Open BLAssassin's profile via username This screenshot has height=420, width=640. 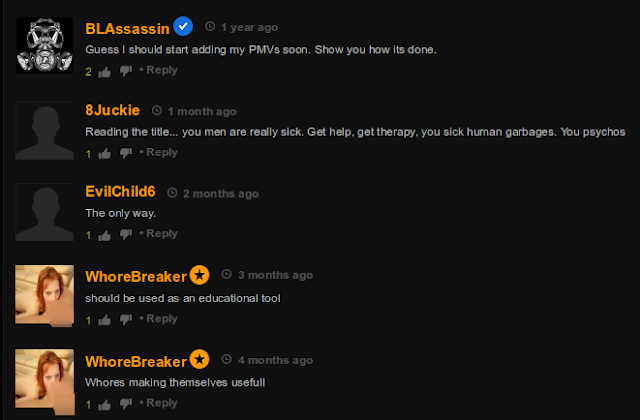click(x=127, y=29)
